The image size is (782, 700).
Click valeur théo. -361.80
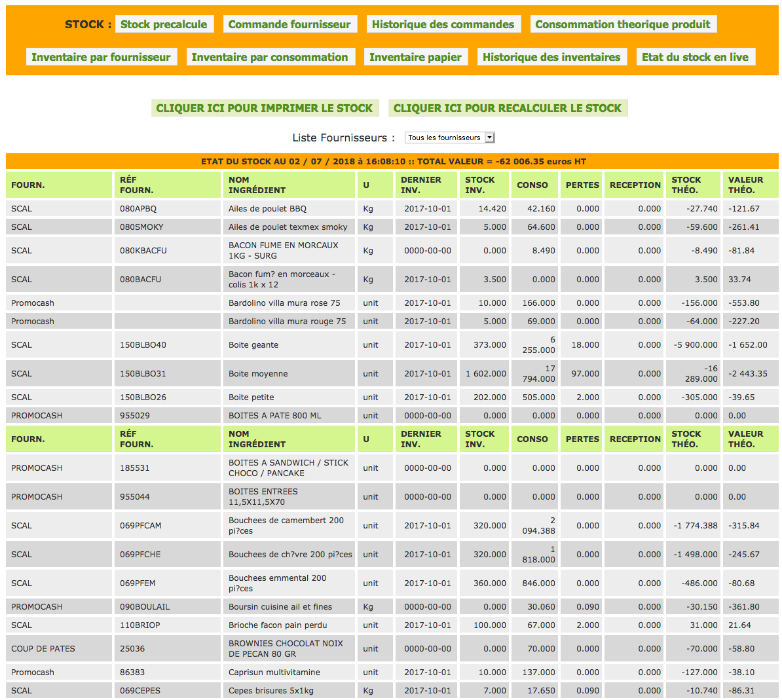[743, 607]
